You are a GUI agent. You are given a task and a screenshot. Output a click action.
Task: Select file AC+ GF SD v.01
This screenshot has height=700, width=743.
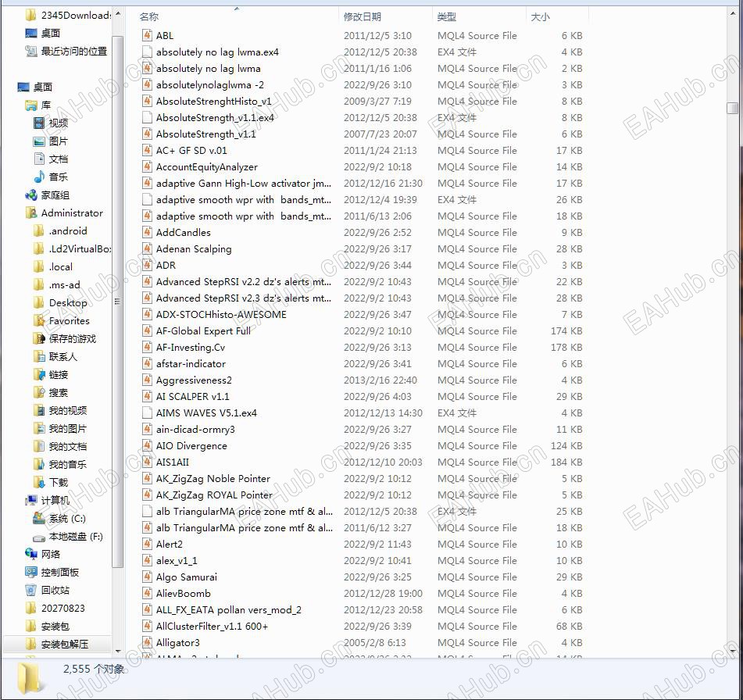pyautogui.click(x=191, y=150)
